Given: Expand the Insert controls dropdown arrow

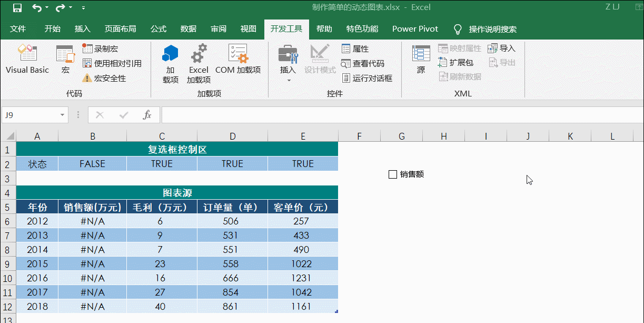Looking at the screenshot, I should [288, 81].
